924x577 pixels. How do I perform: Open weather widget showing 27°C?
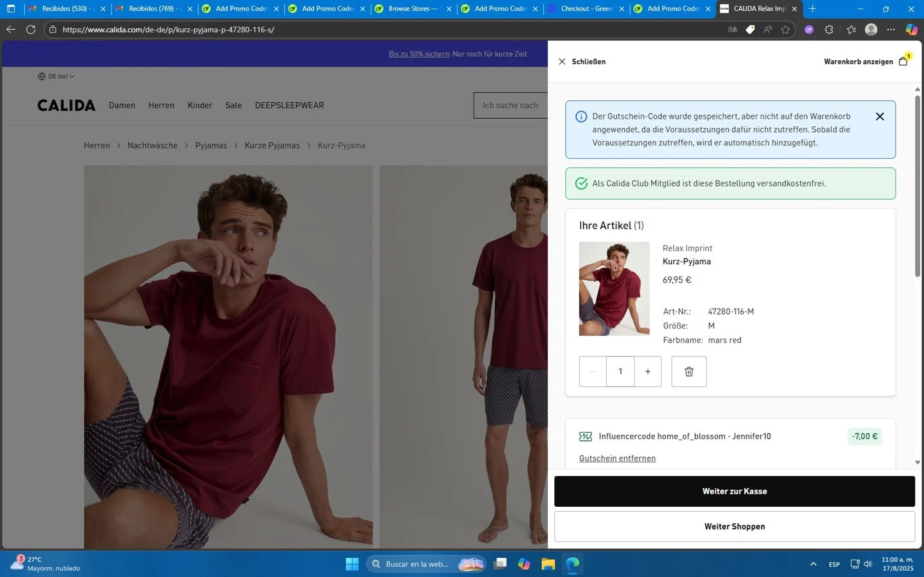(x=46, y=563)
